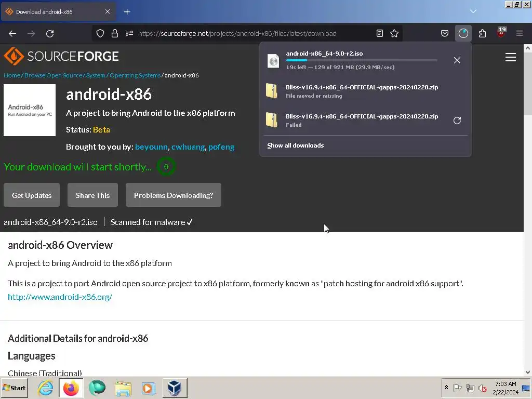Open Operating Systems breadcrumb link
This screenshot has height=399, width=532.
pyautogui.click(x=135, y=75)
